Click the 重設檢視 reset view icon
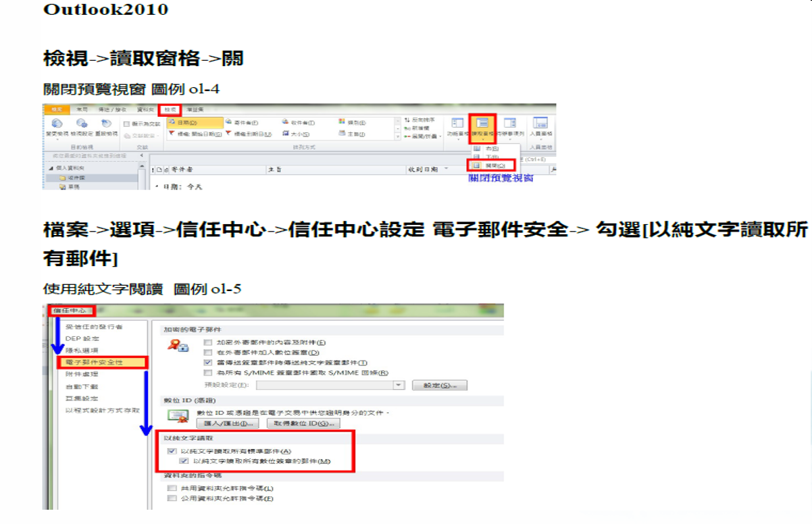The width and height of the screenshot is (812, 524). point(106,124)
